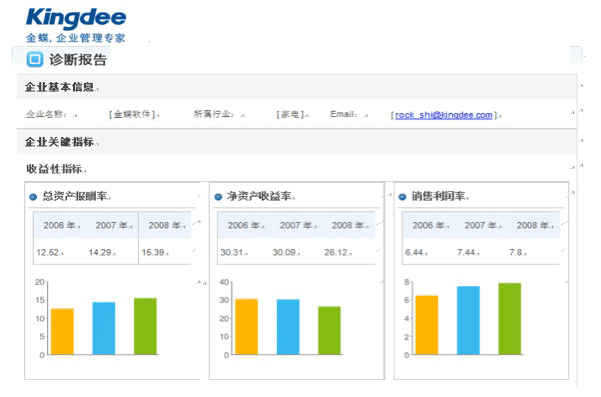Click the orange bar in 销售利润率 chart
The image size is (601, 397).
(427, 325)
